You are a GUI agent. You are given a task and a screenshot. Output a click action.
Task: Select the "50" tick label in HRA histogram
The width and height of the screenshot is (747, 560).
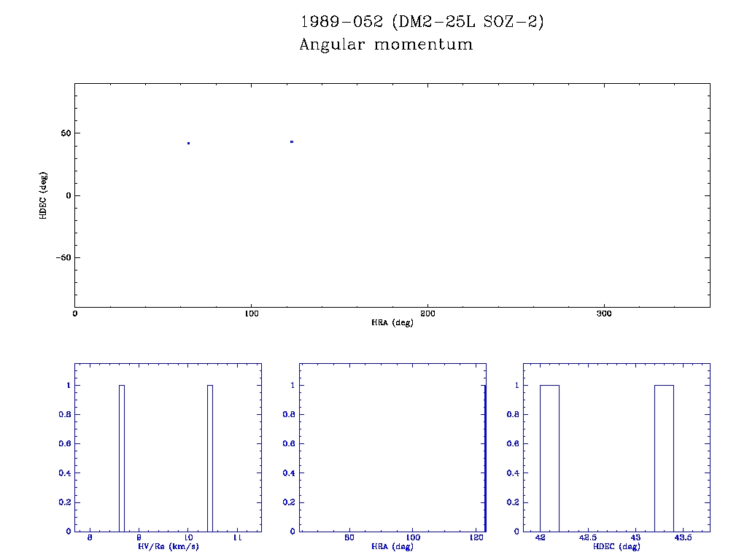(349, 538)
